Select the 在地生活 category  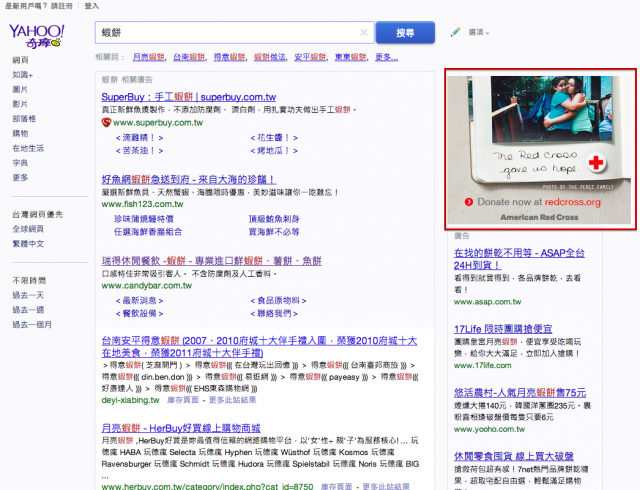[x=28, y=148]
